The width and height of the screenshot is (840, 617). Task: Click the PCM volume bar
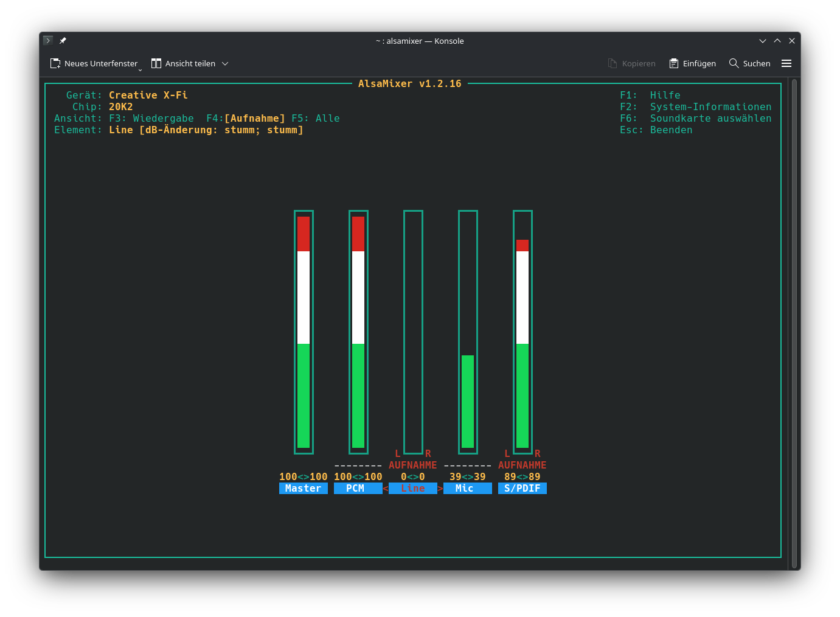coord(358,332)
